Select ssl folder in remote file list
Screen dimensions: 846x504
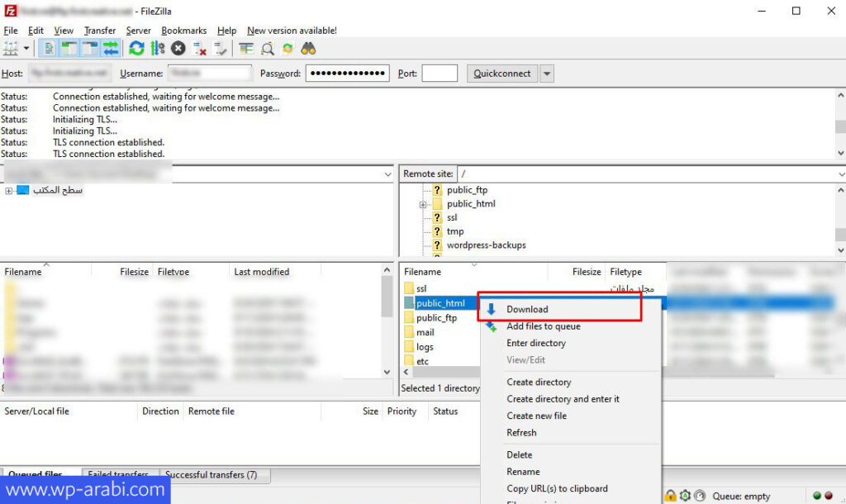[421, 288]
